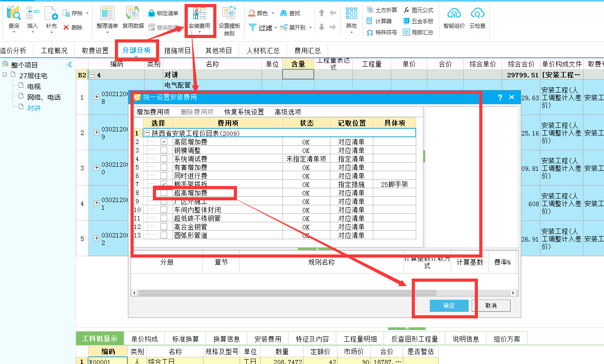Image resolution: width=604 pixels, height=364 pixels.
Task: Open 高级选项 in the dialog
Action: [x=288, y=112]
